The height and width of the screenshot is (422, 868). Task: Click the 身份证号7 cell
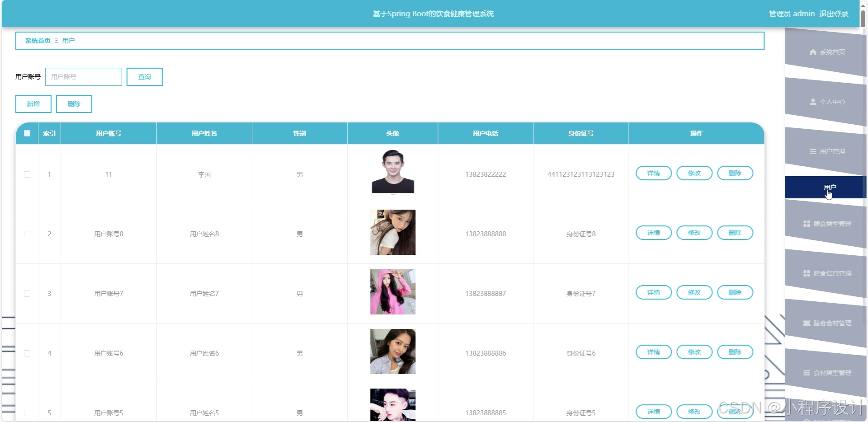tap(581, 294)
